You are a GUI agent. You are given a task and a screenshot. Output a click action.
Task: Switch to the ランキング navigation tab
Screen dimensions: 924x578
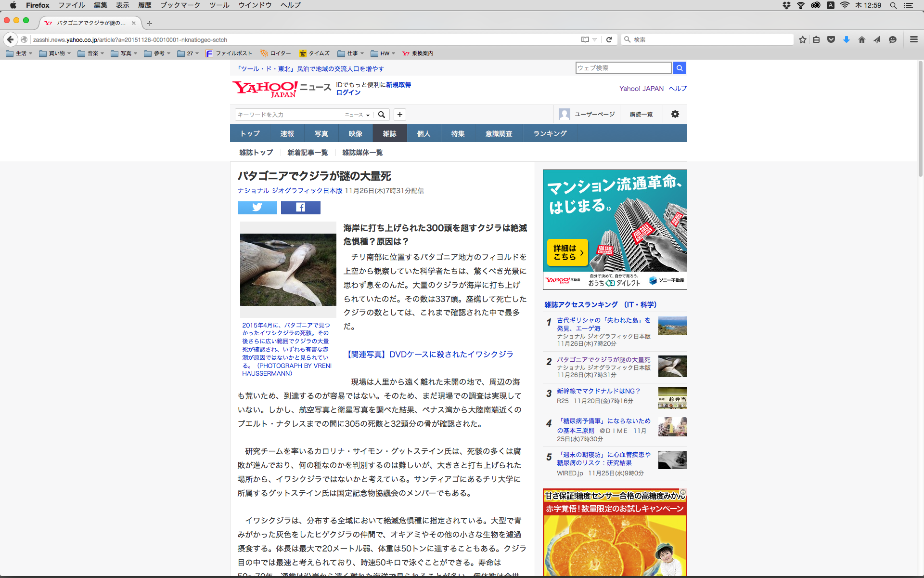[550, 133]
